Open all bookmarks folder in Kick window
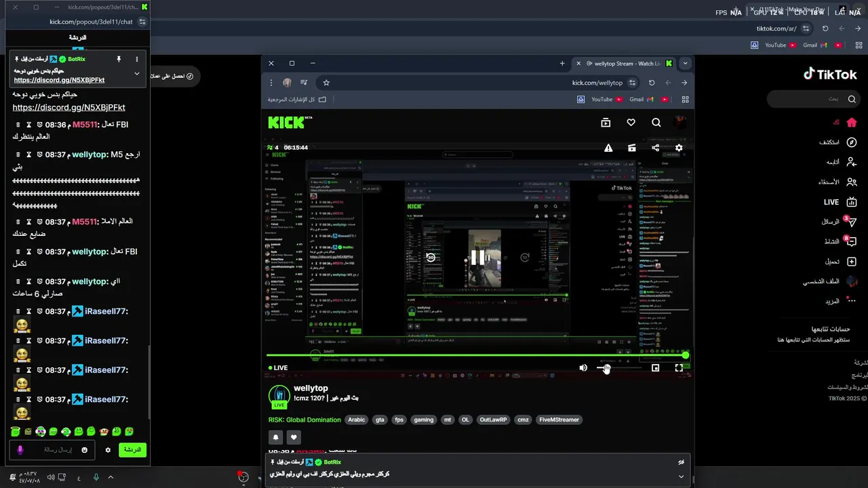Screen dimensions: 868x488 point(297,99)
